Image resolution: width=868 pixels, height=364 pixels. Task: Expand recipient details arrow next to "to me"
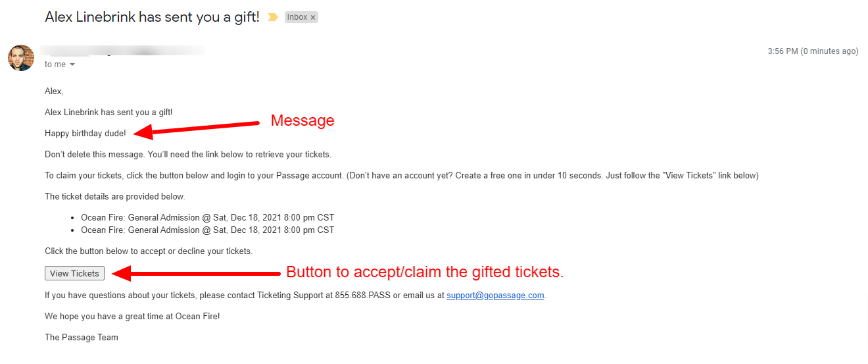(72, 65)
